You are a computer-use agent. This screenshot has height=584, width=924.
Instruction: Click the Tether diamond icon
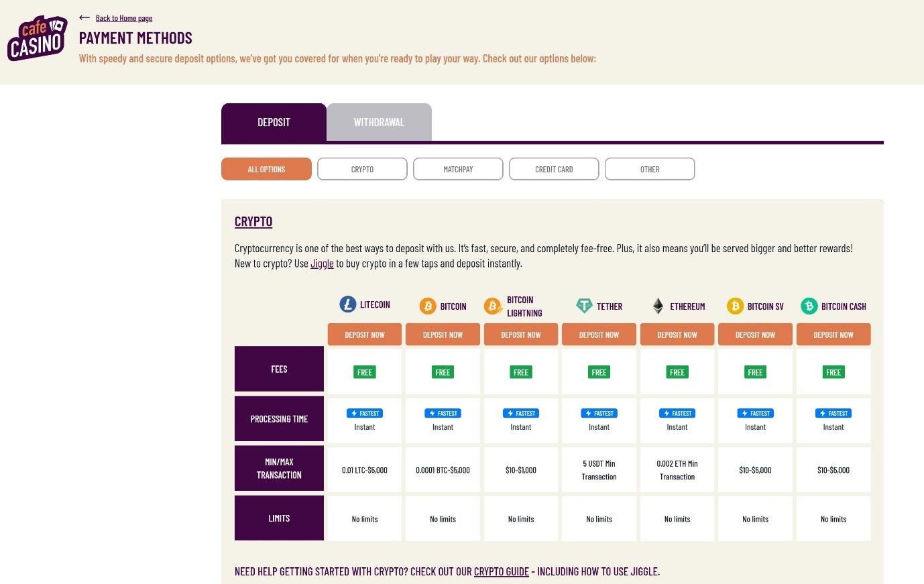click(584, 306)
